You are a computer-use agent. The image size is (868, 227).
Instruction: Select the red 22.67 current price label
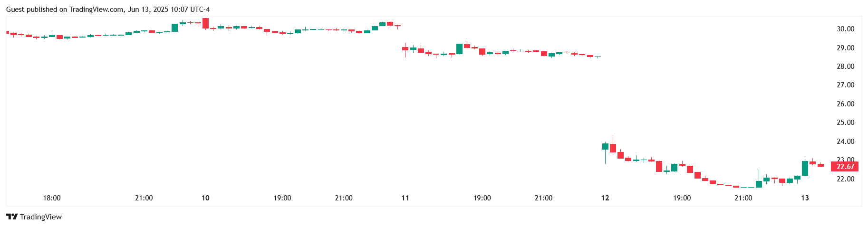point(845,167)
